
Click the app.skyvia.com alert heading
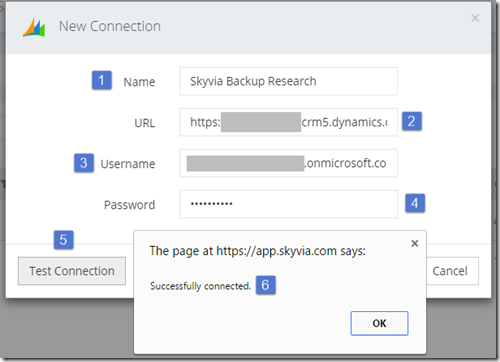[257, 251]
